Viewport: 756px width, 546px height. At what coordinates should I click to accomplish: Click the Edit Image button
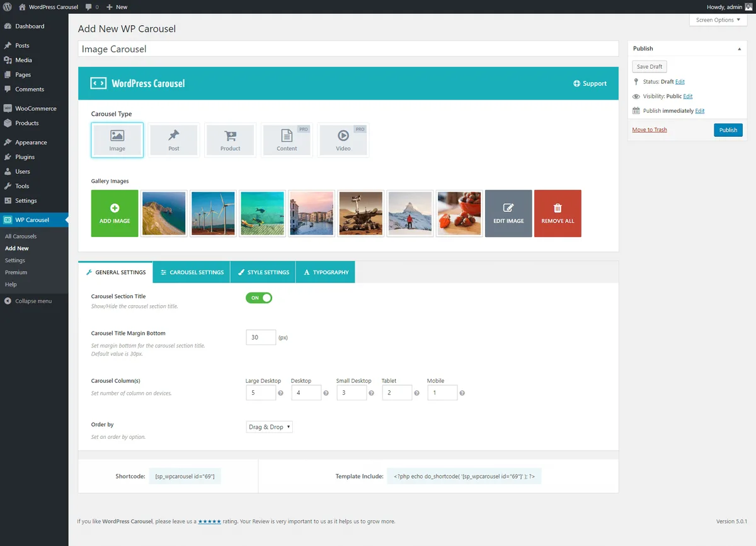coord(508,214)
